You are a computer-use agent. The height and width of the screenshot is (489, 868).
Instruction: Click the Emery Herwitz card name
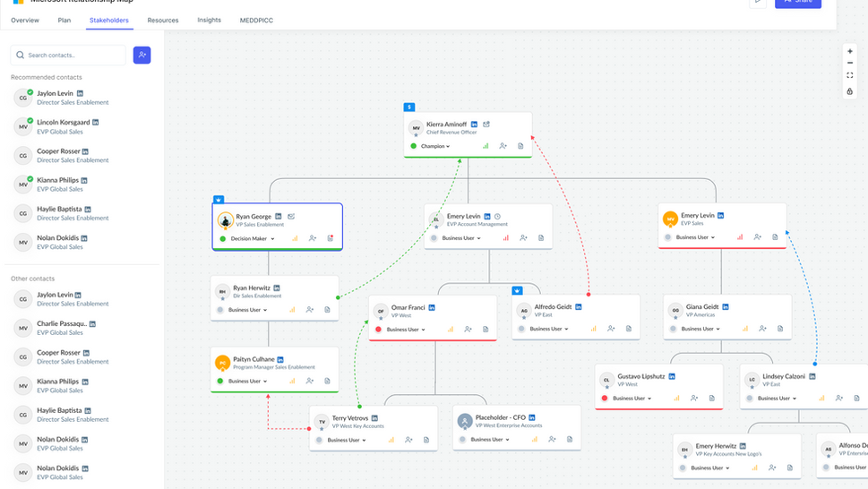pyautogui.click(x=716, y=446)
